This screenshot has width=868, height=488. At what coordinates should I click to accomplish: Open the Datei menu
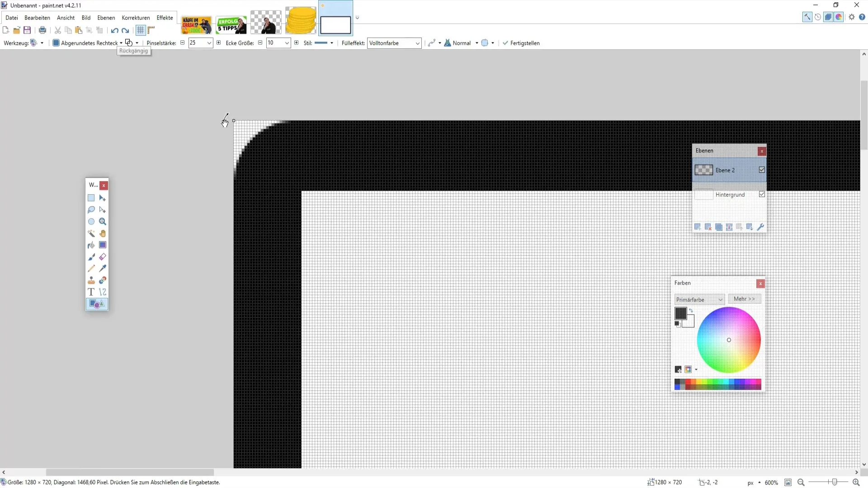tap(12, 18)
